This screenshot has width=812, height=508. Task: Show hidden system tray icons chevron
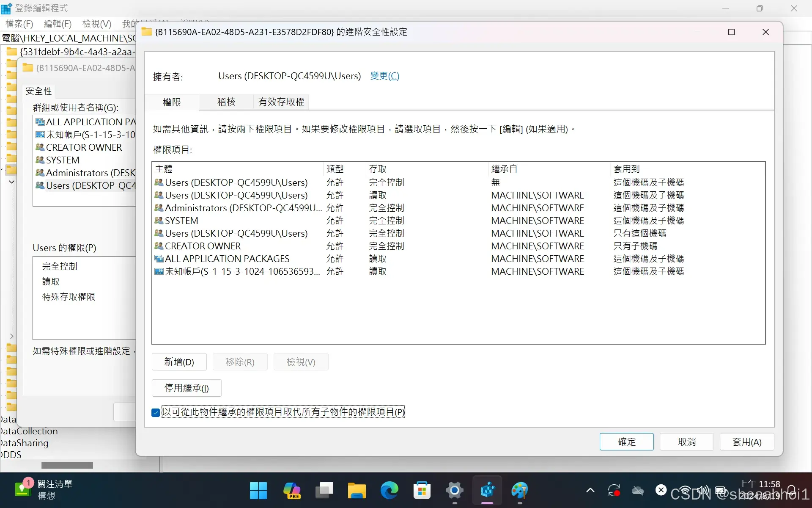pyautogui.click(x=590, y=491)
